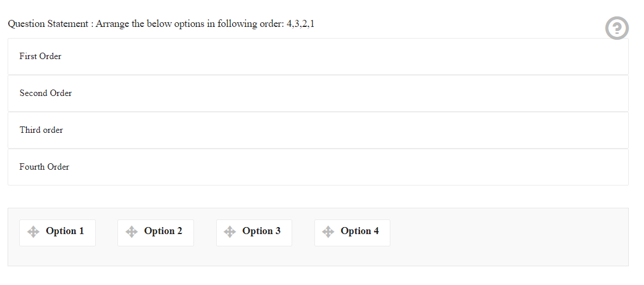Click the 'Option 1' label text
The width and height of the screenshot is (644, 285).
click(65, 231)
